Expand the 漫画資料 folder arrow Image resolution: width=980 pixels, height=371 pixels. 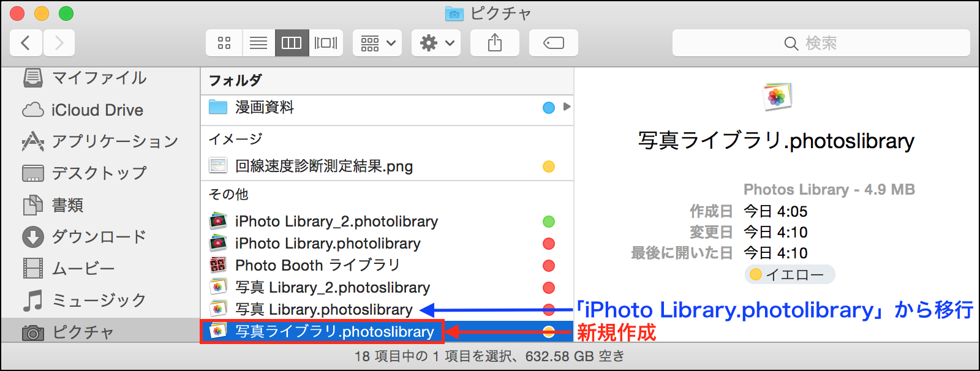click(567, 107)
